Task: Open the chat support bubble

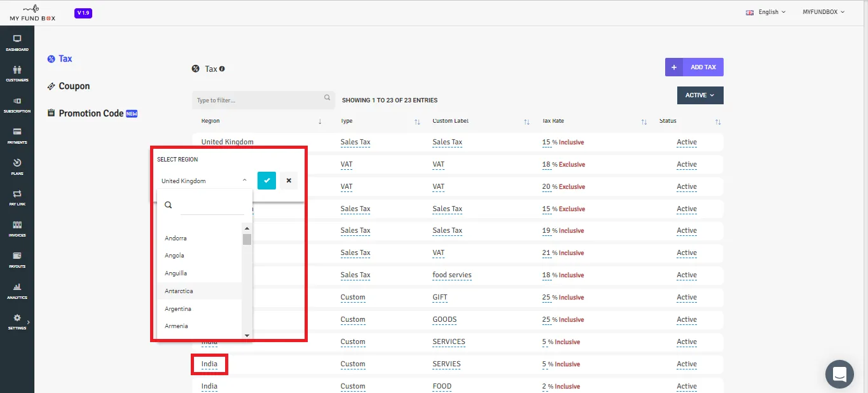Action: point(839,373)
